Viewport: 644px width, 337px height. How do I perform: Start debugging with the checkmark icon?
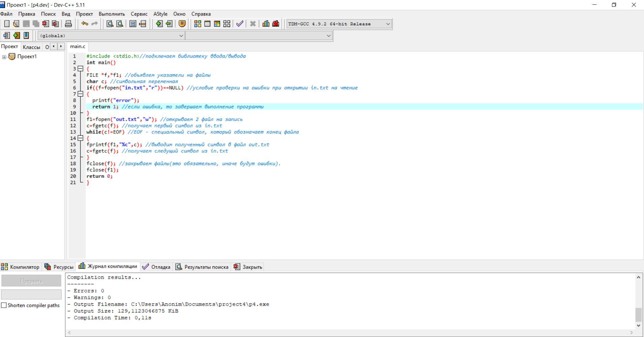[240, 24]
